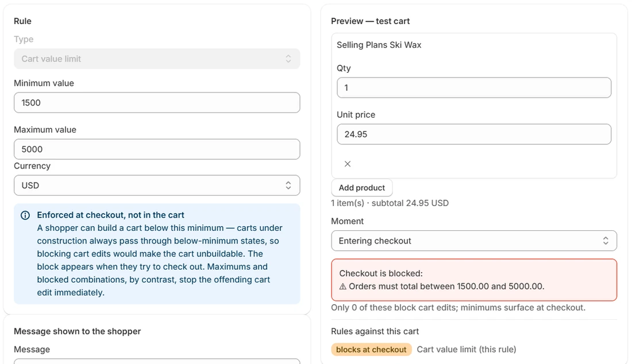Click the warning triangle in blocked message
632x364 pixels.
pyautogui.click(x=342, y=286)
